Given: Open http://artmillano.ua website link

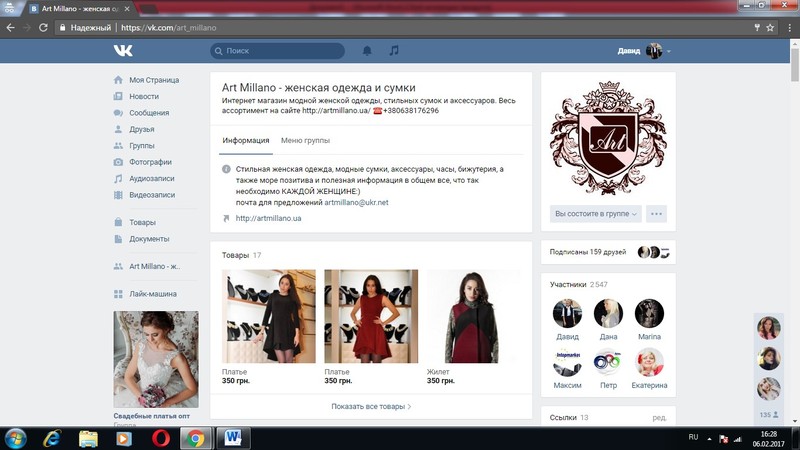Looking at the screenshot, I should click(268, 218).
